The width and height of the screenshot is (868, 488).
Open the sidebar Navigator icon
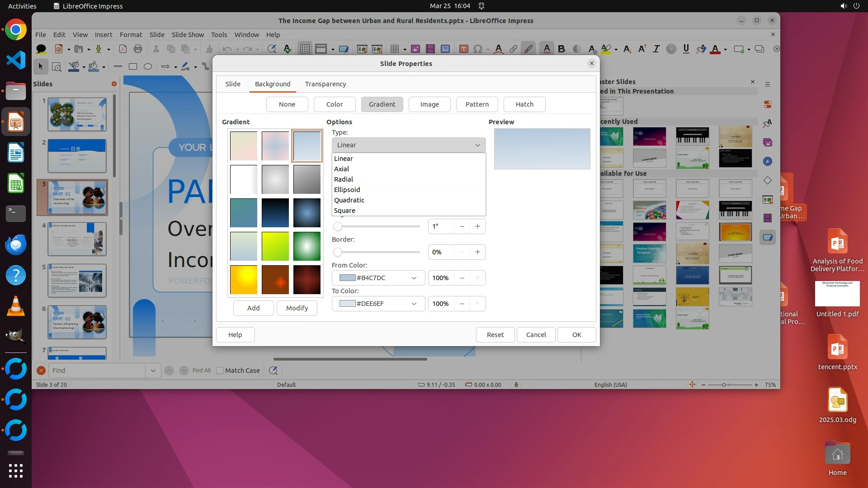[x=767, y=161]
